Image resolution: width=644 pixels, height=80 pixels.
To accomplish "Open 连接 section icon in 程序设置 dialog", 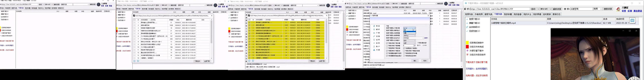I will [x=374, y=36].
